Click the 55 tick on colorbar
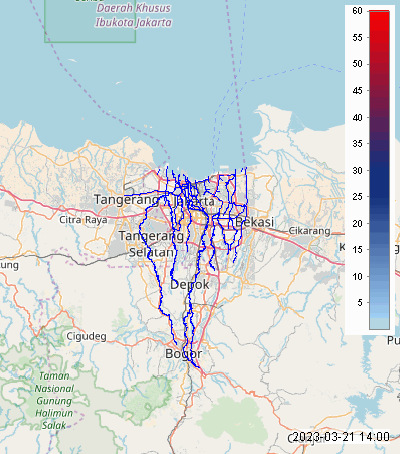The width and height of the screenshot is (400, 454). [x=357, y=38]
